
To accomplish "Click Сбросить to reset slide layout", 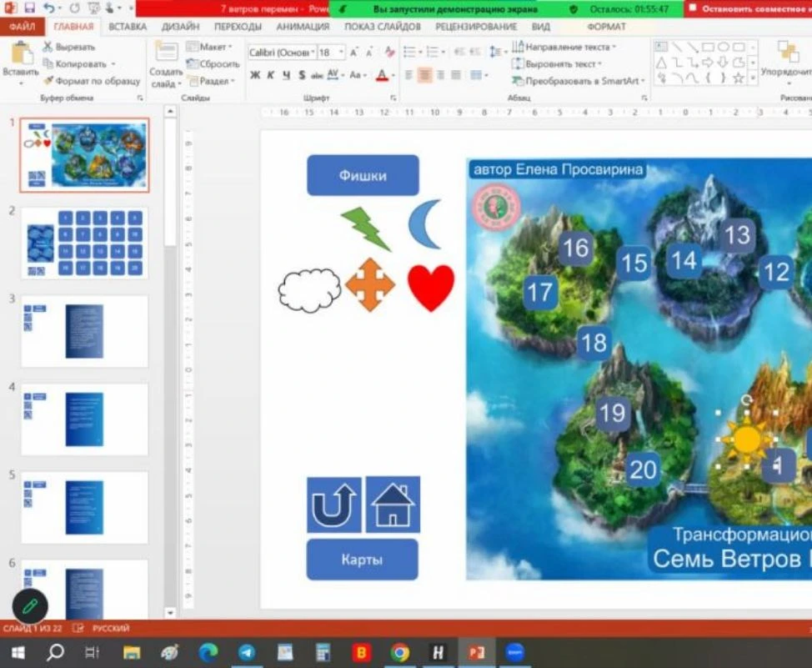I will tap(213, 63).
